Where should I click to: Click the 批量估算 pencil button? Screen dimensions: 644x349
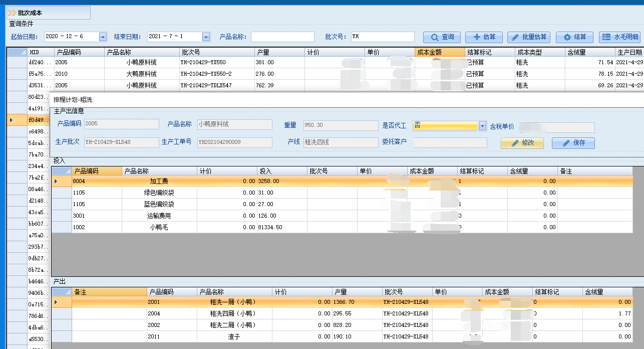click(x=528, y=37)
